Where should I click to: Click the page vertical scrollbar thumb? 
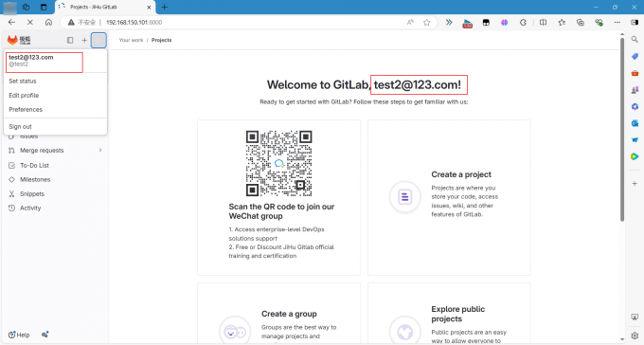(622, 129)
